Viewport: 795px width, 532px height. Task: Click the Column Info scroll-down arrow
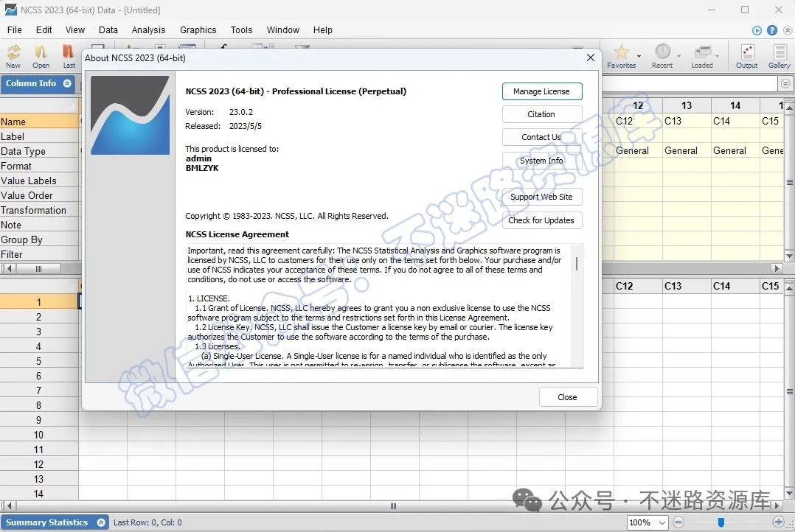click(x=788, y=256)
